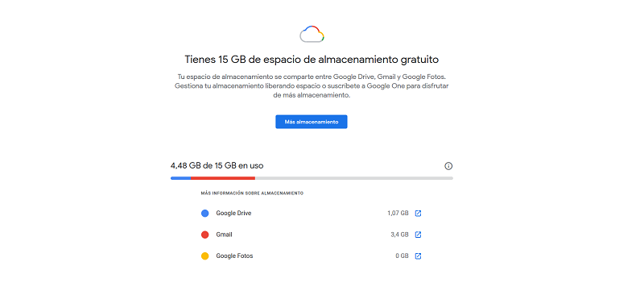Click the red segment of storage bar
The height and width of the screenshot is (295, 644).
click(223, 178)
